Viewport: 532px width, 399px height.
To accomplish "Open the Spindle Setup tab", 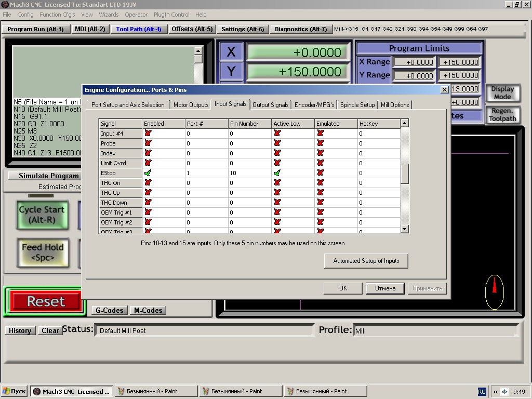I will pos(357,105).
